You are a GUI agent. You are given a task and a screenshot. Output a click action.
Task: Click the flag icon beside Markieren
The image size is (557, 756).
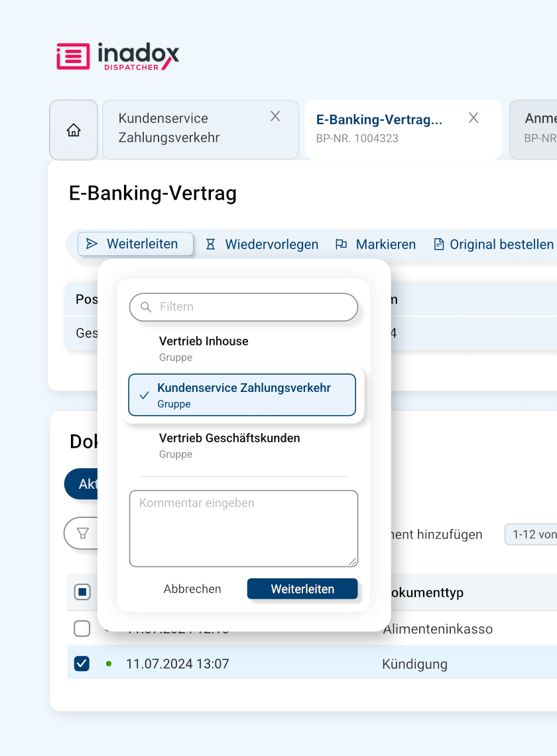pos(341,245)
